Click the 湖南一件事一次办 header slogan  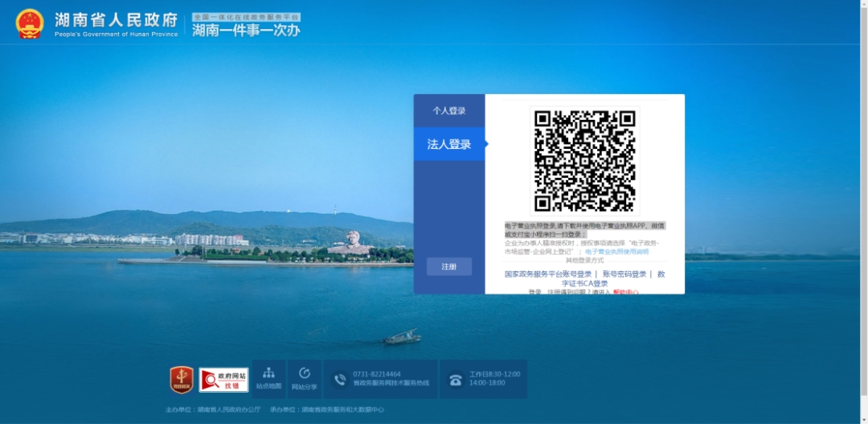click(246, 30)
